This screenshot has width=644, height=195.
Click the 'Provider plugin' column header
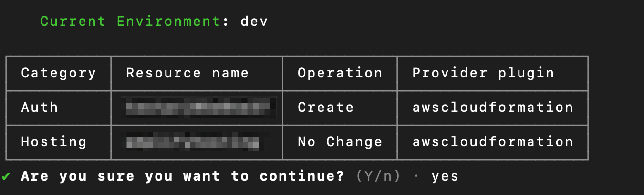483,73
